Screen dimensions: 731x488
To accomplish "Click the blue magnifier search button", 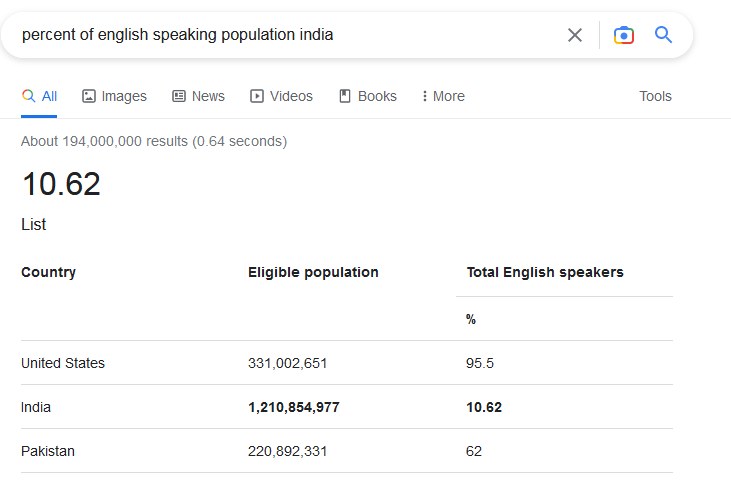I will (x=664, y=35).
